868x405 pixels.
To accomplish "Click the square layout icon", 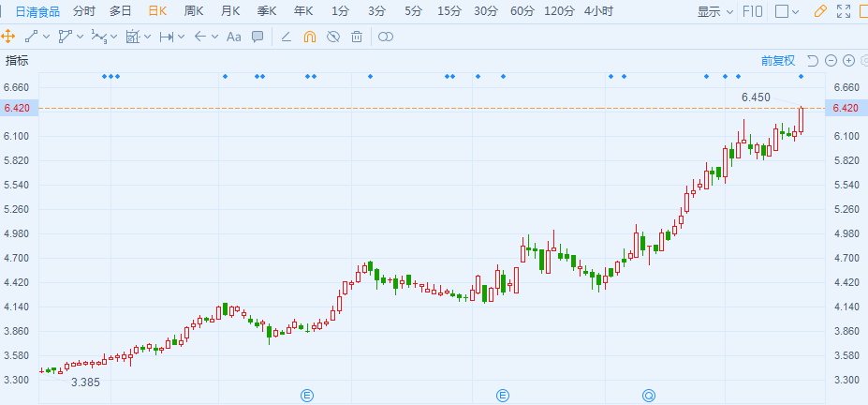I will tap(782, 11).
